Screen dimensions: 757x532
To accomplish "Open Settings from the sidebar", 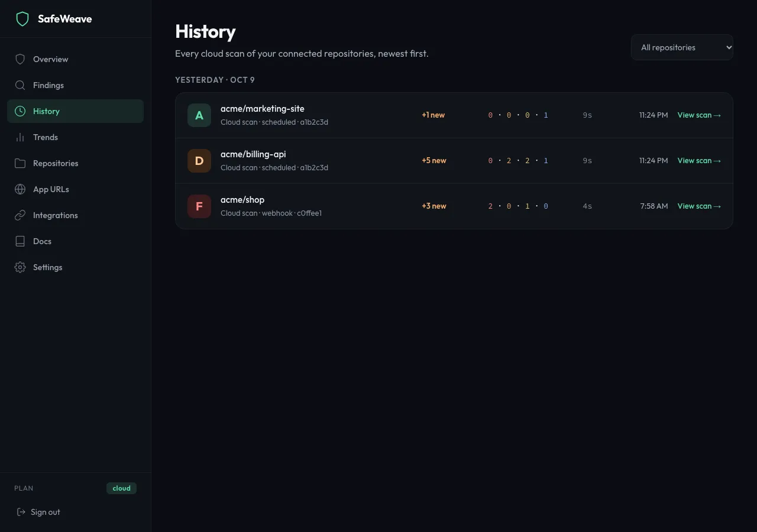I will click(75, 267).
